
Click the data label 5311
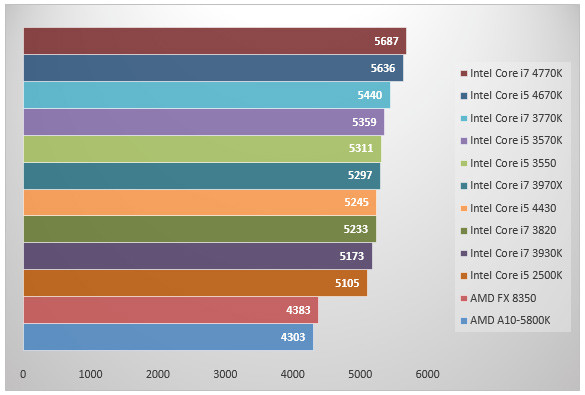click(x=361, y=148)
